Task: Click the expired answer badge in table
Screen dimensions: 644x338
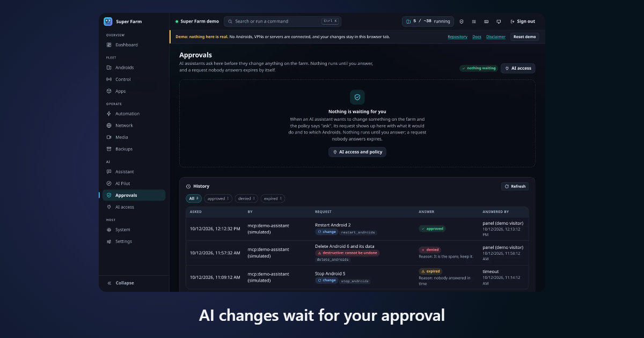Action: [x=430, y=271]
